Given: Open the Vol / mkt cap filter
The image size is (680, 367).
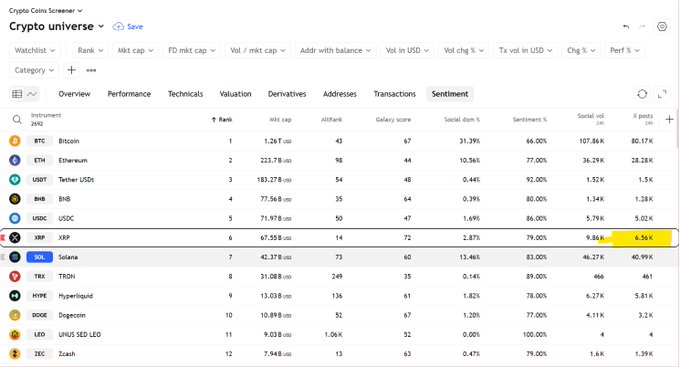Looking at the screenshot, I should tap(258, 50).
